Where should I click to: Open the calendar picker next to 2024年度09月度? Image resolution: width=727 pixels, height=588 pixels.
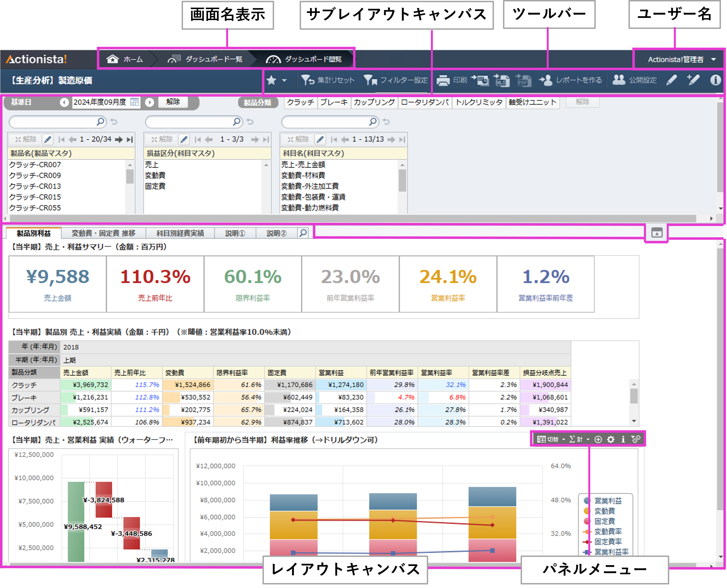[x=135, y=102]
